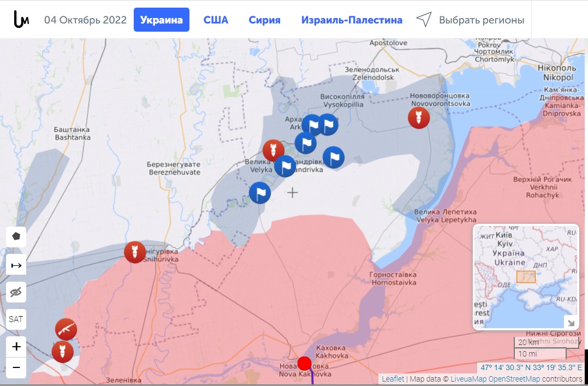Click the bomb marker below the rifle marker
Image resolution: width=588 pixels, height=386 pixels.
click(x=63, y=352)
